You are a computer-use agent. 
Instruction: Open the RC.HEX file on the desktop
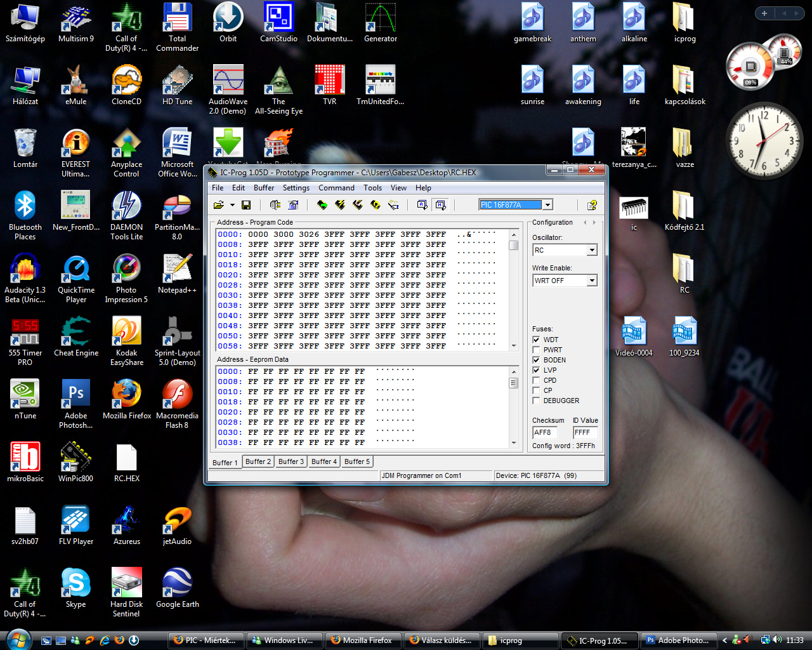[127, 463]
